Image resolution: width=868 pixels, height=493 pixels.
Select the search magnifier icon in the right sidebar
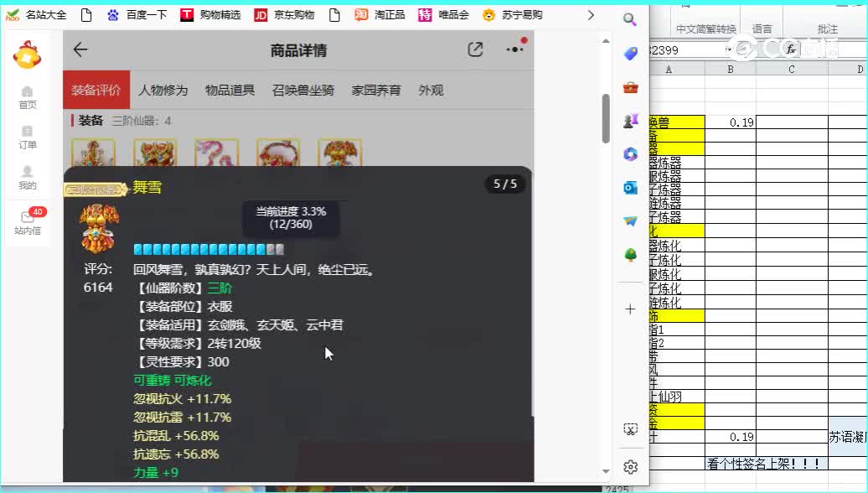(630, 18)
